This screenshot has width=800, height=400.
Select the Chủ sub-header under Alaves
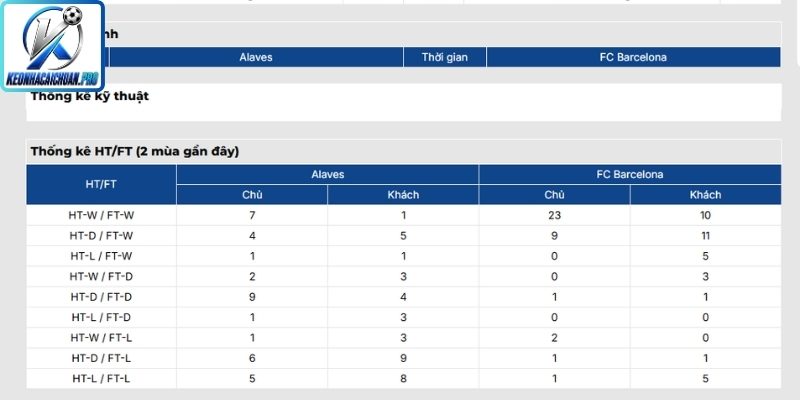[x=252, y=195]
